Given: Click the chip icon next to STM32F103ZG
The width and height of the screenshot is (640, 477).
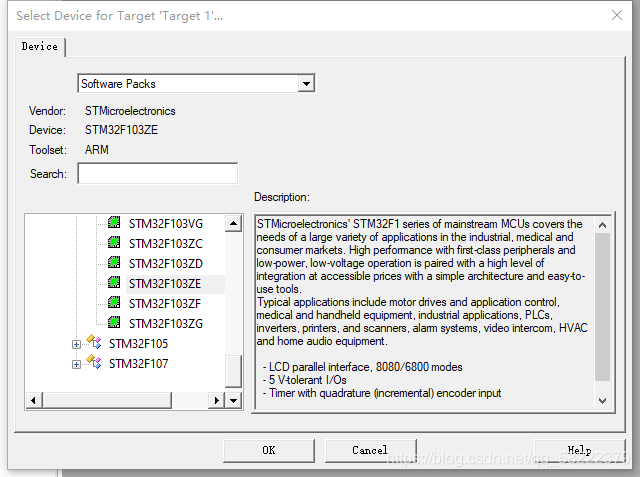Looking at the screenshot, I should click(x=114, y=322).
